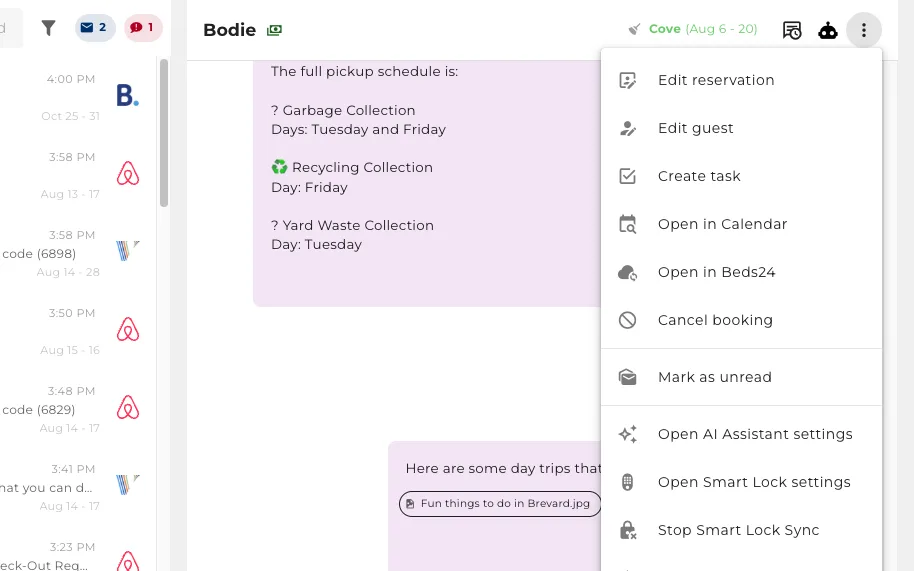914x571 pixels.
Task: Open the scheduled messages icon in header
Action: (x=792, y=30)
